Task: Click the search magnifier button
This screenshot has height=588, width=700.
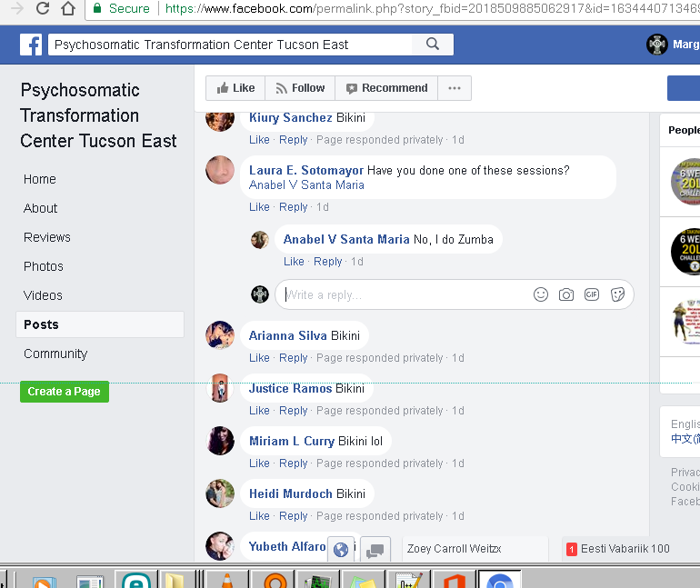Action: [x=433, y=45]
